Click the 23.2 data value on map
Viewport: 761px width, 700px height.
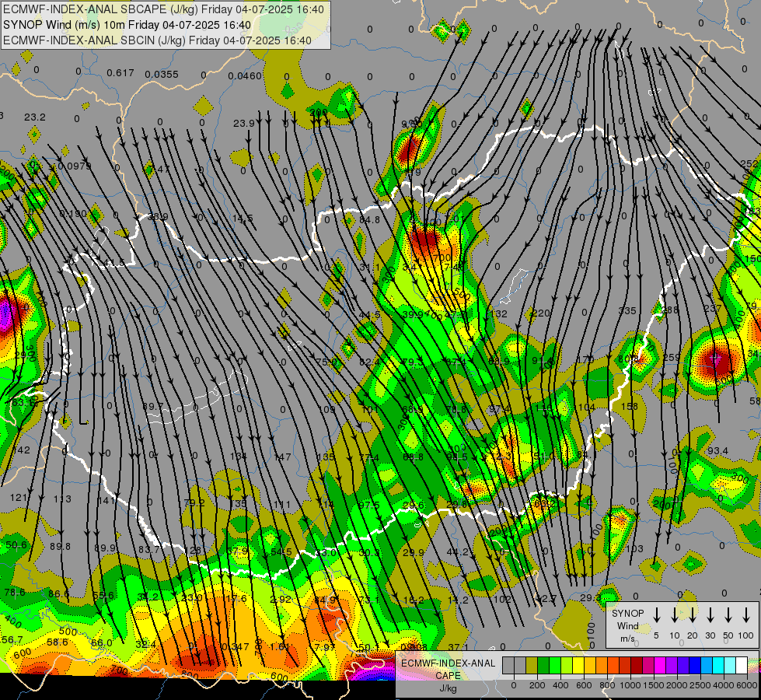click(35, 117)
